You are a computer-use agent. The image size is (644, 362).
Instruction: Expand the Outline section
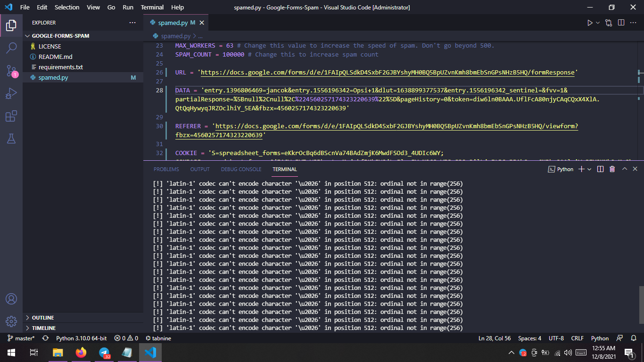point(42,317)
